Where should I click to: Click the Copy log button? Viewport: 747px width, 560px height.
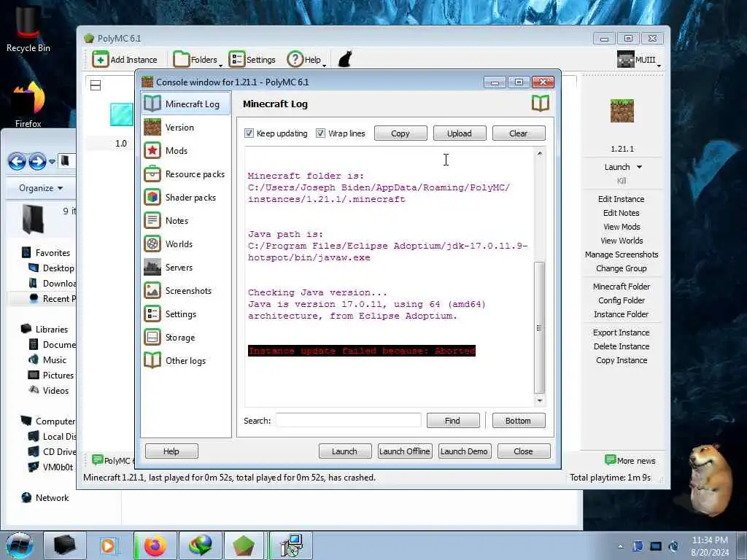click(400, 133)
